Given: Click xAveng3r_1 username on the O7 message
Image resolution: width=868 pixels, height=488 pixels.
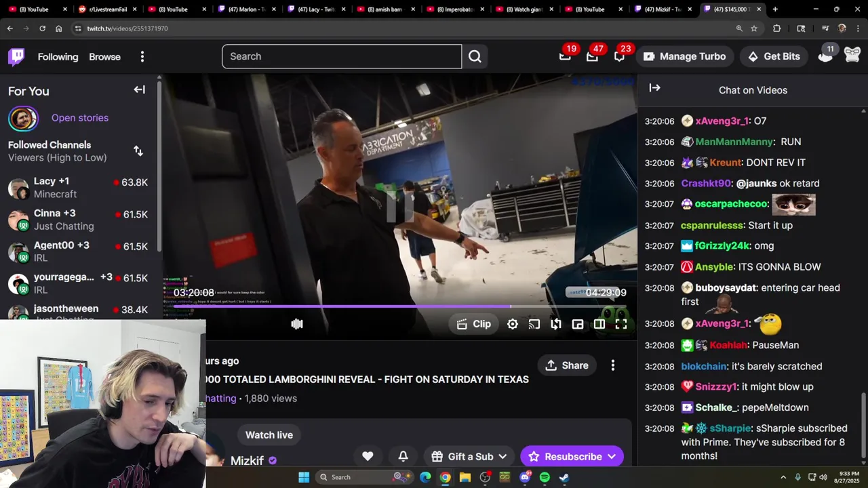Looking at the screenshot, I should tap(722, 121).
